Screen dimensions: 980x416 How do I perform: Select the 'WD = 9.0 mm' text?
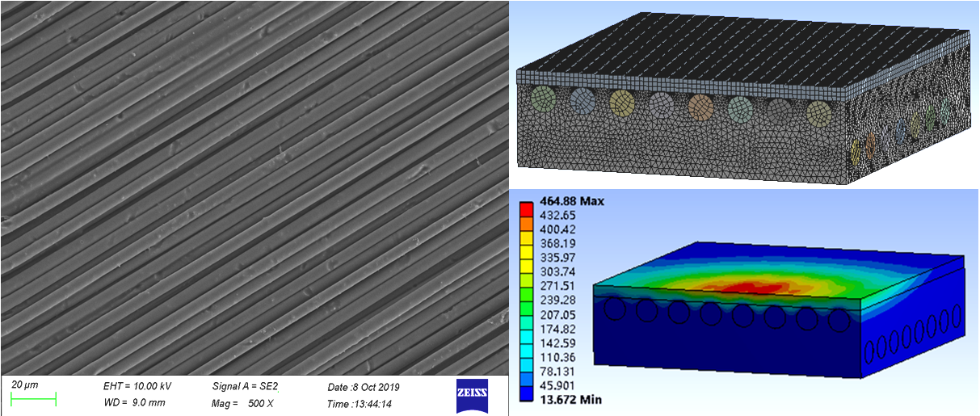pyautogui.click(x=134, y=402)
